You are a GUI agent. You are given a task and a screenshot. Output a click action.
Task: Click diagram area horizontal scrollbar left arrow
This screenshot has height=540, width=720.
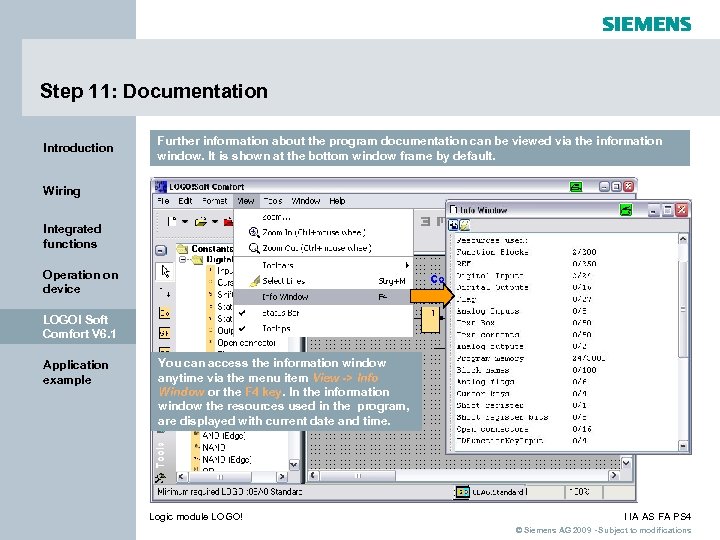tap(313, 475)
